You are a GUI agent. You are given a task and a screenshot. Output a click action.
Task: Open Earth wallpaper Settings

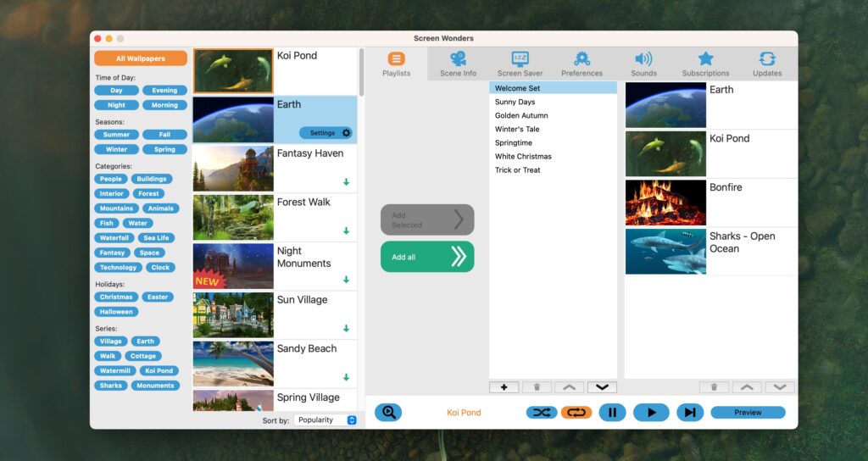326,133
